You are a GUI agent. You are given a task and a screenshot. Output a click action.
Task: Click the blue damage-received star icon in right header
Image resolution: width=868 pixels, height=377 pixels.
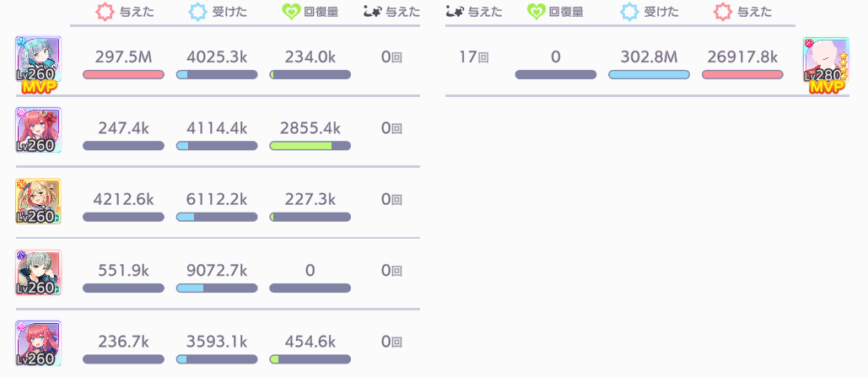point(629,12)
